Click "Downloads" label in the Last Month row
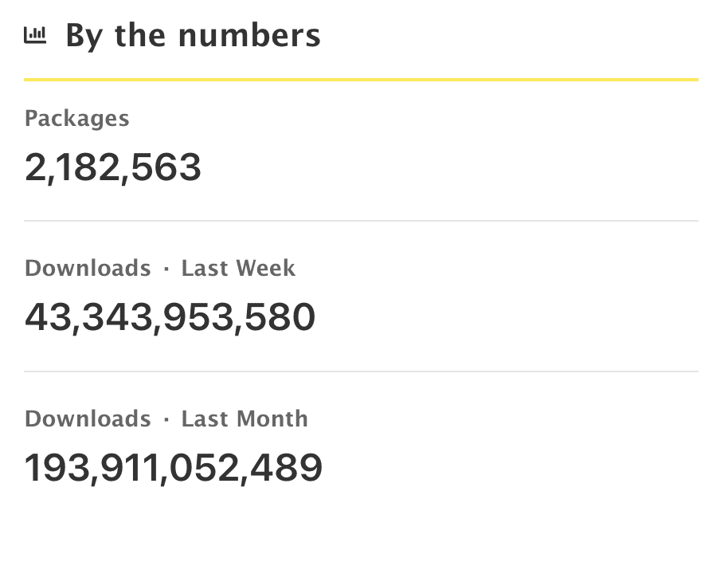Viewport: 728px width, 566px height. (88, 419)
